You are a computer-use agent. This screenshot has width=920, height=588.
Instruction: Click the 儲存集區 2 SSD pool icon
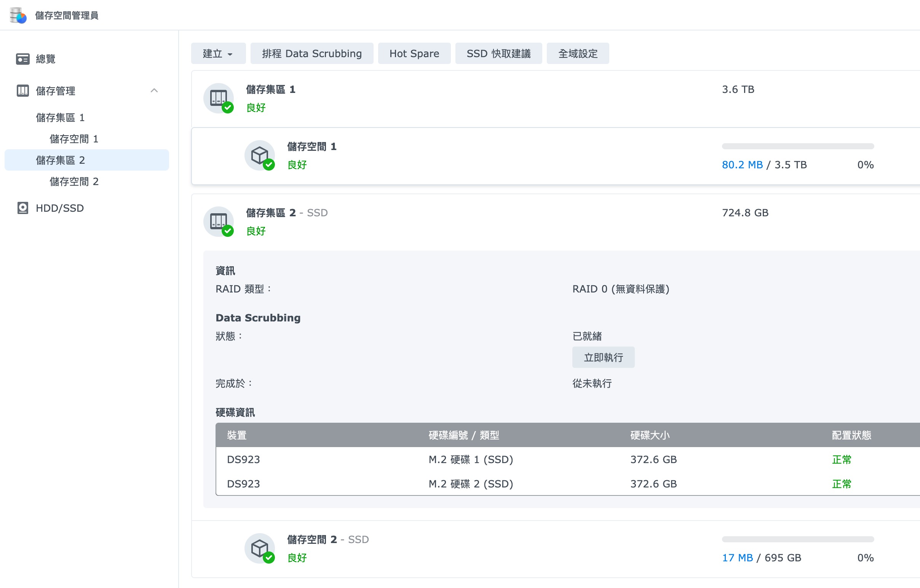point(219,222)
